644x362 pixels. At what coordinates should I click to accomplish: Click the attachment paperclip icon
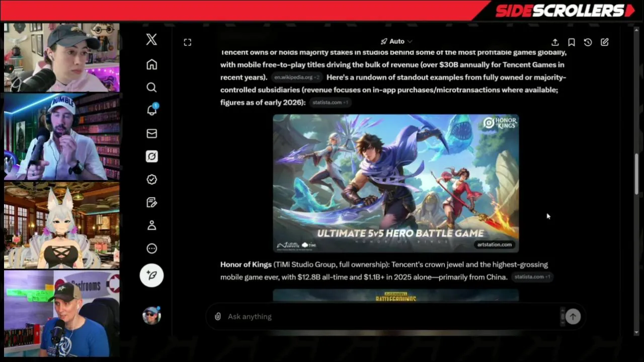tap(217, 316)
